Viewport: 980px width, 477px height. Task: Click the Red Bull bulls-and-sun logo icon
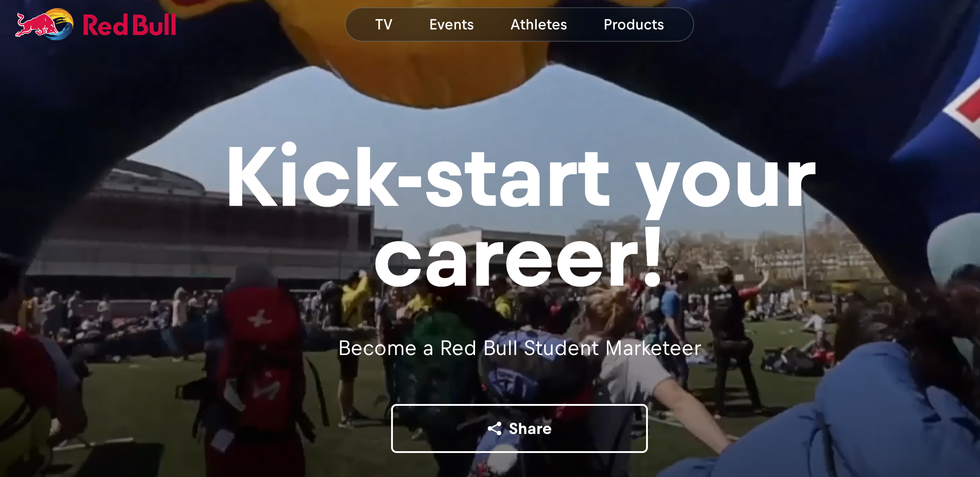coord(44,24)
